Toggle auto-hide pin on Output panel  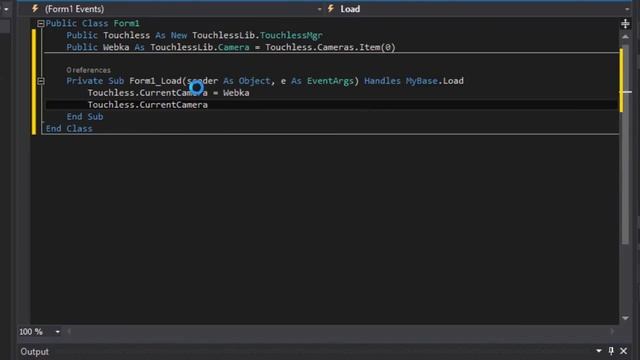[611, 351]
